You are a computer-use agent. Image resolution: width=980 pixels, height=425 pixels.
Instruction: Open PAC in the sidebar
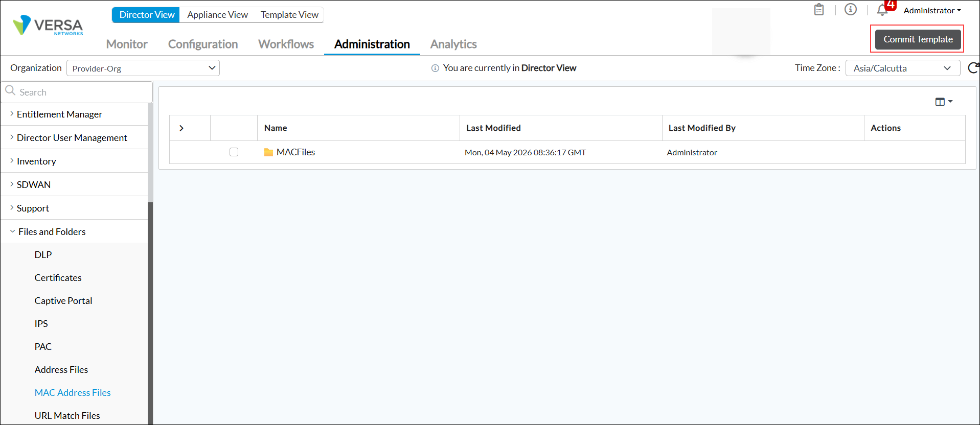pos(43,346)
